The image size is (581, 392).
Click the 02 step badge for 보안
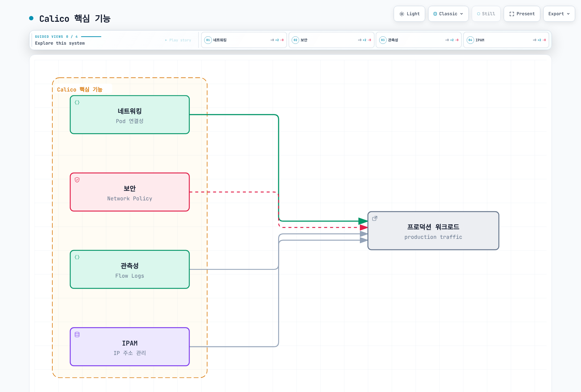[x=296, y=40]
